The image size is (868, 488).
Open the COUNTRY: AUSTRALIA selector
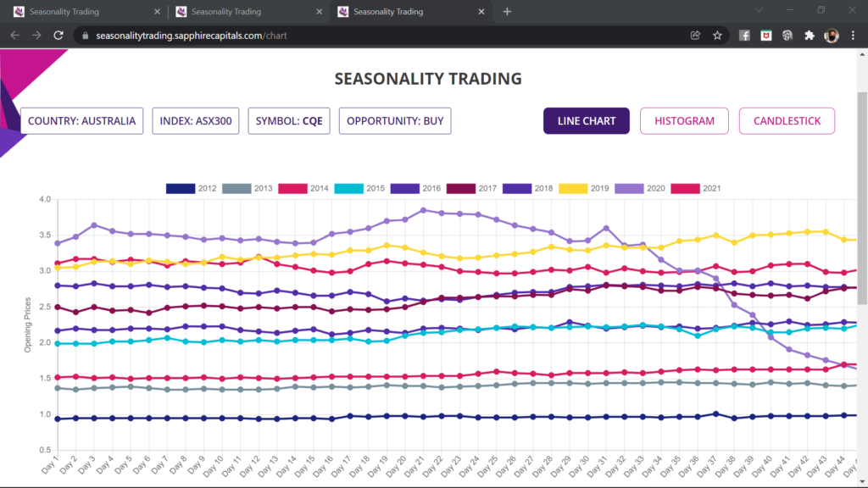click(82, 121)
